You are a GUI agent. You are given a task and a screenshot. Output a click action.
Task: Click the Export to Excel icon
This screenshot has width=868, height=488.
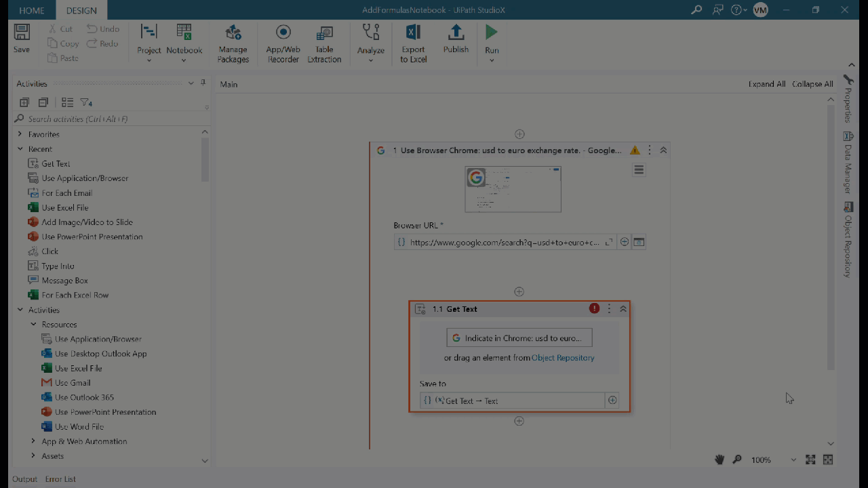tap(413, 43)
